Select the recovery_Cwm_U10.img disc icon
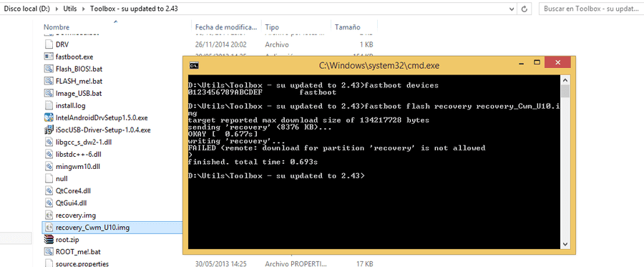 [49, 227]
